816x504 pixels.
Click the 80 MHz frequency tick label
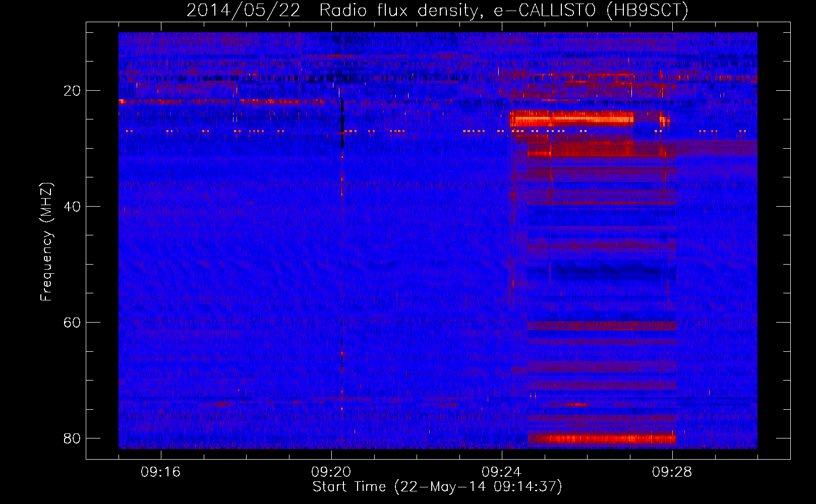72,438
